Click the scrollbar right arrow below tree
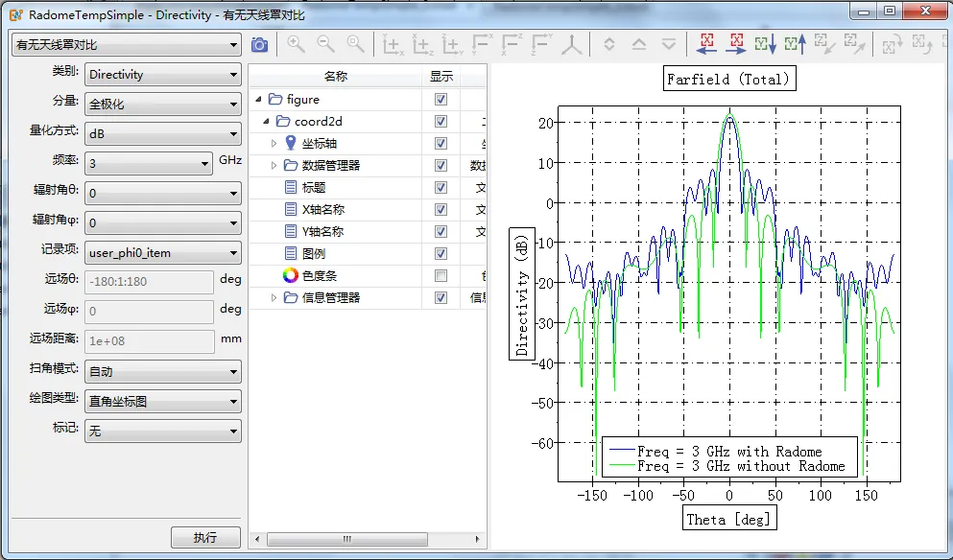The width and height of the screenshot is (953, 560). click(477, 539)
